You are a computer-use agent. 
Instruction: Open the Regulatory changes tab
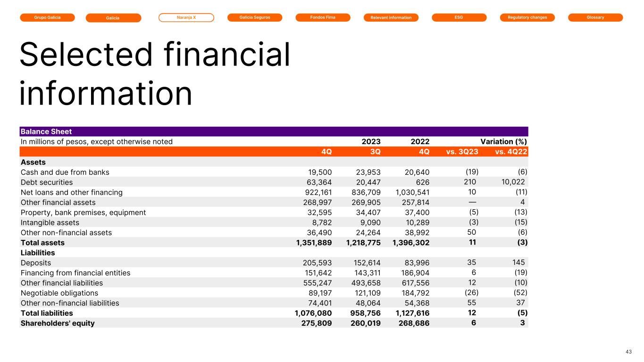coord(527,17)
